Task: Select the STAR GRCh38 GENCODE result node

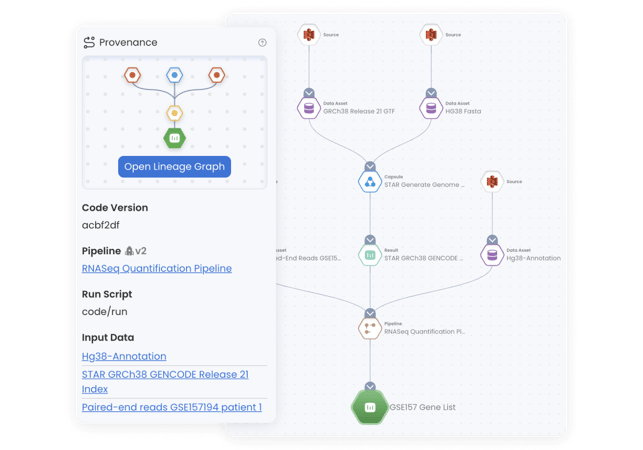Action: pyautogui.click(x=370, y=255)
